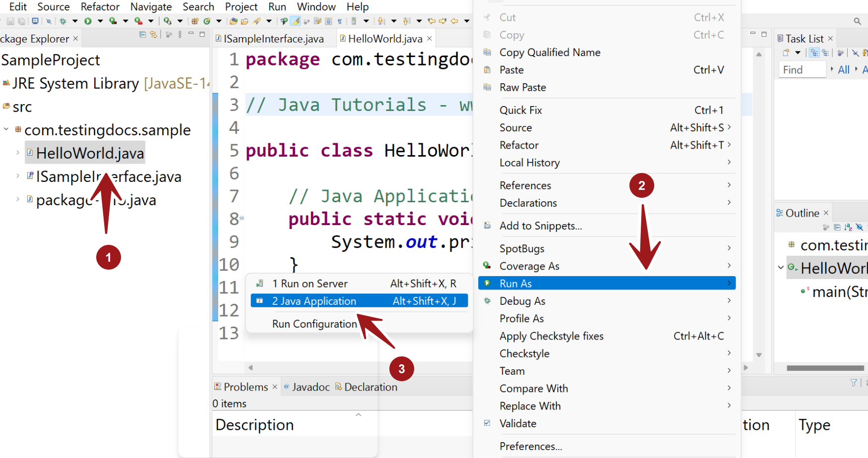Click the Debug bug icon in toolbar
The width and height of the screenshot is (868, 458).
pyautogui.click(x=63, y=21)
